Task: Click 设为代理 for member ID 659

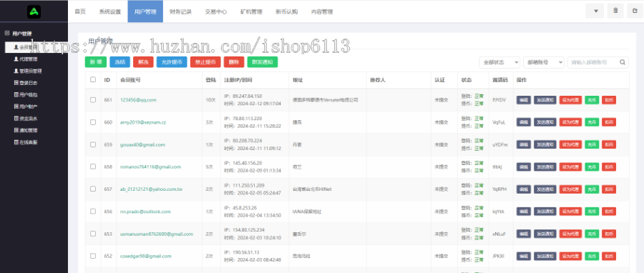Action: coord(570,144)
